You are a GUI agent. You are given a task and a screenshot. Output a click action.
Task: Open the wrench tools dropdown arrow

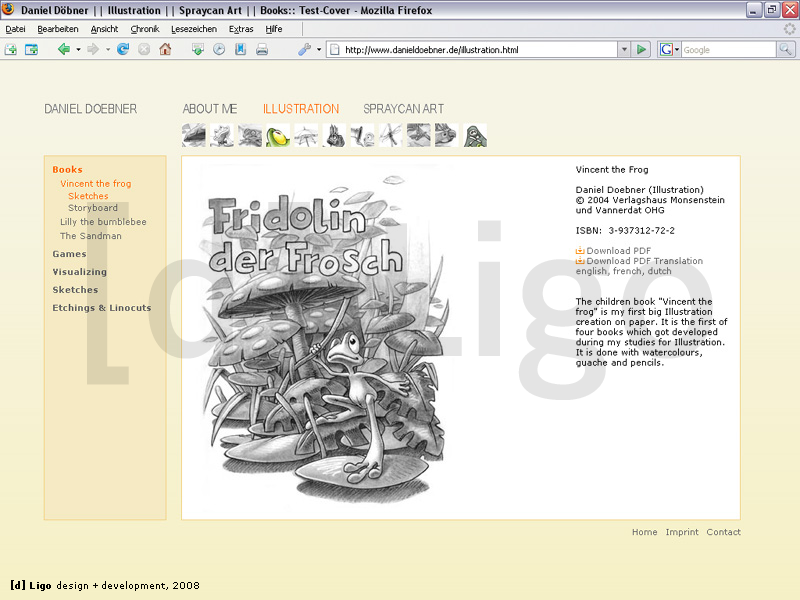point(319,49)
